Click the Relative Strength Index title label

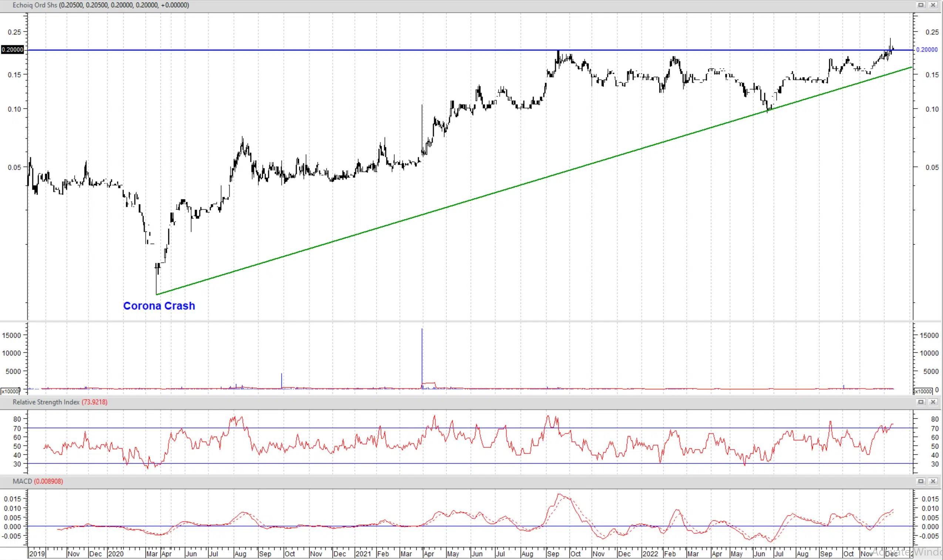[x=46, y=402]
